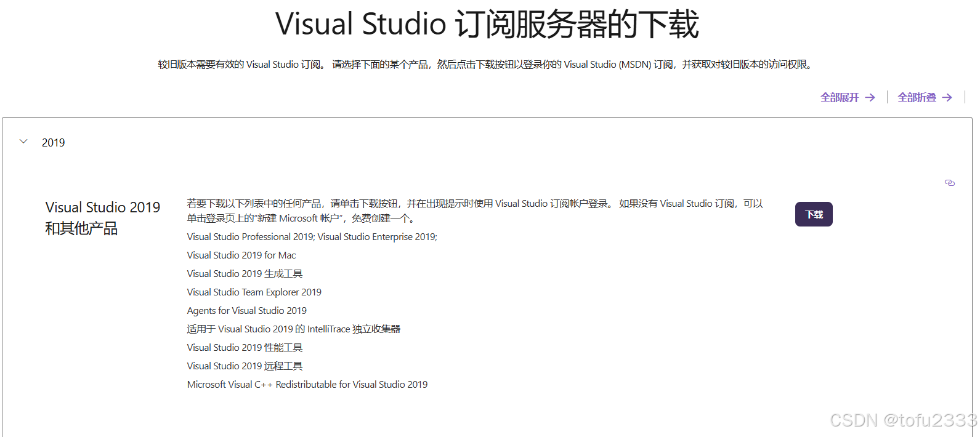Click the Visual Studio 2019 和其他产品 heading
Screen dimensions: 980x437
tap(103, 218)
